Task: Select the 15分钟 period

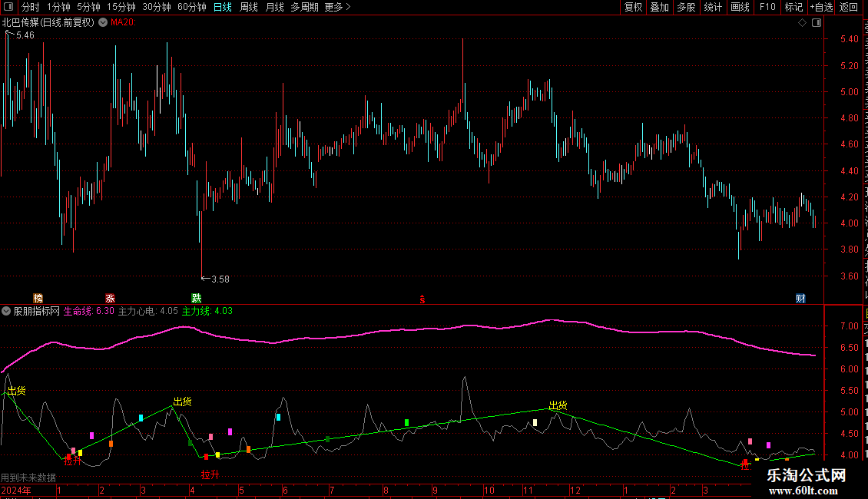Action: (121, 7)
